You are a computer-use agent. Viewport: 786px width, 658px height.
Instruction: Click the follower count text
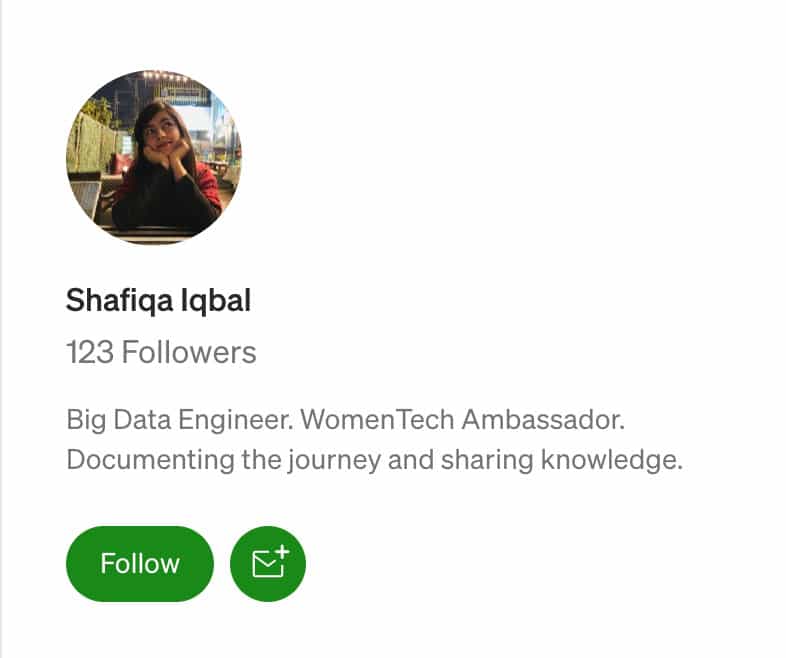click(x=161, y=352)
